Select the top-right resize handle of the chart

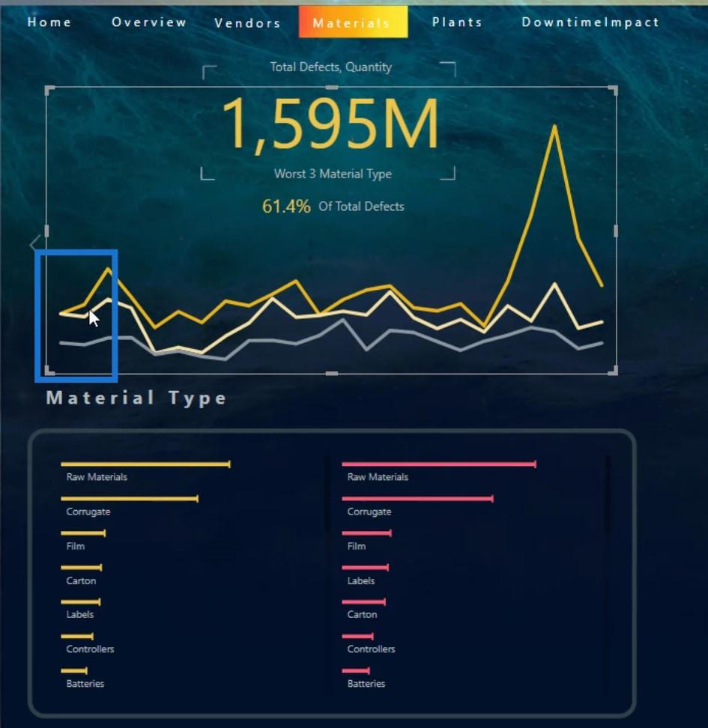pyautogui.click(x=614, y=90)
